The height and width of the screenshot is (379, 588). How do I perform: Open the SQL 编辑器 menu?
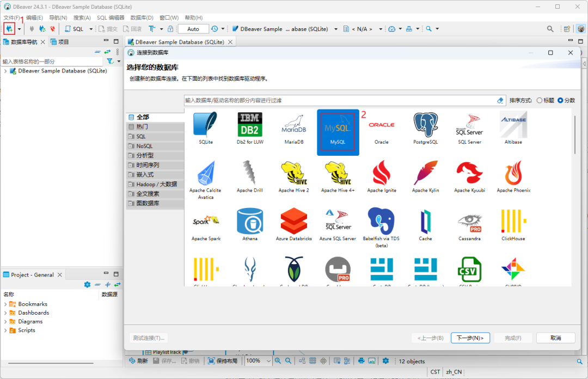coord(111,17)
